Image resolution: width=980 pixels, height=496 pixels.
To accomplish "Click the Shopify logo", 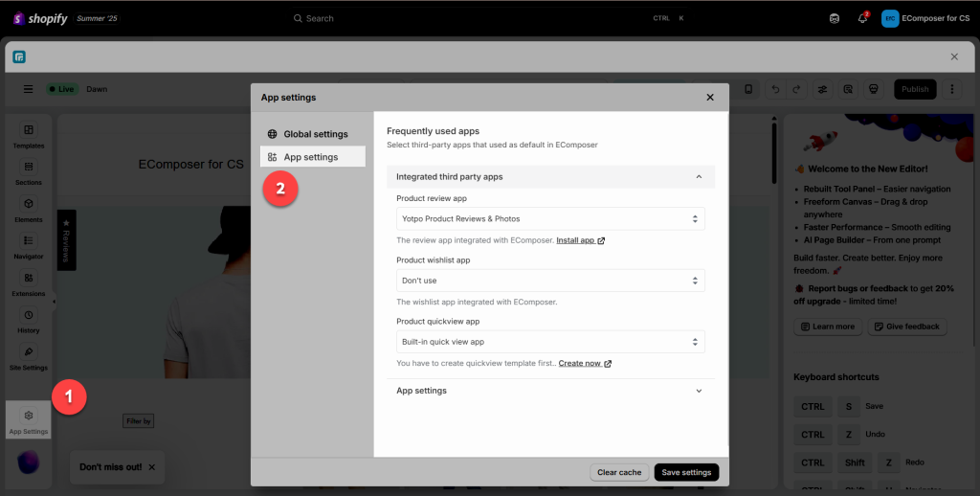I will (x=40, y=19).
